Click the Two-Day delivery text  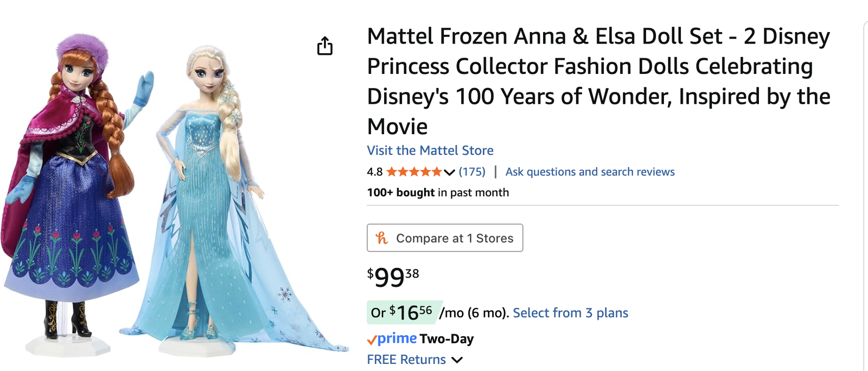coord(446,339)
